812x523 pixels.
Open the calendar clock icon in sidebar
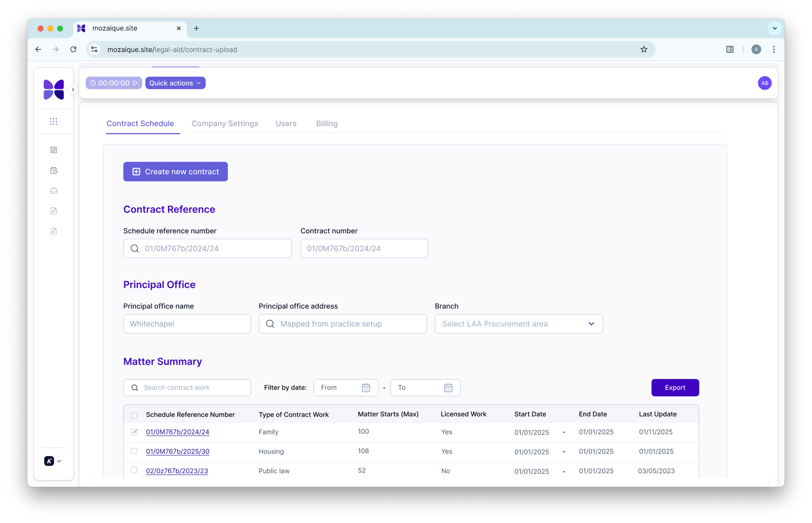[54, 171]
